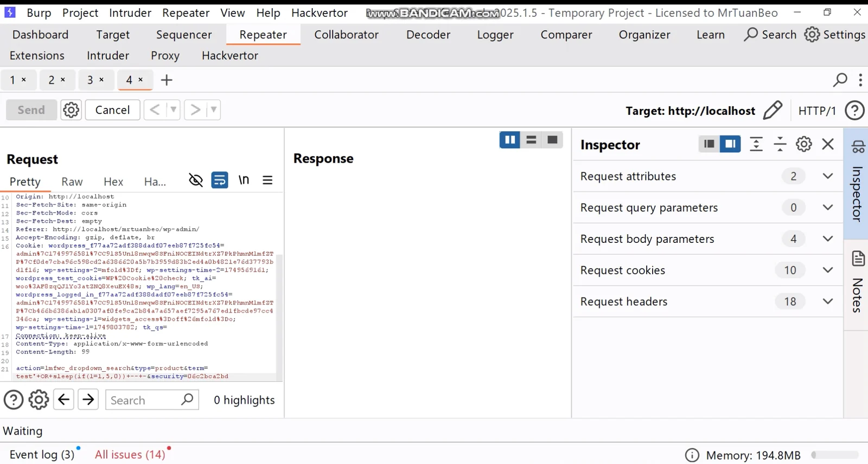
Task: Open the Inspector side tab
Action: pos(857,183)
